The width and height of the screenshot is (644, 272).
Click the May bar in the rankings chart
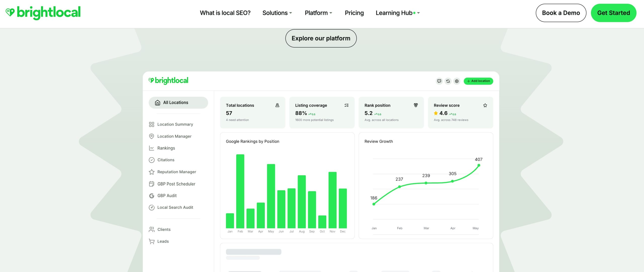tap(271, 196)
